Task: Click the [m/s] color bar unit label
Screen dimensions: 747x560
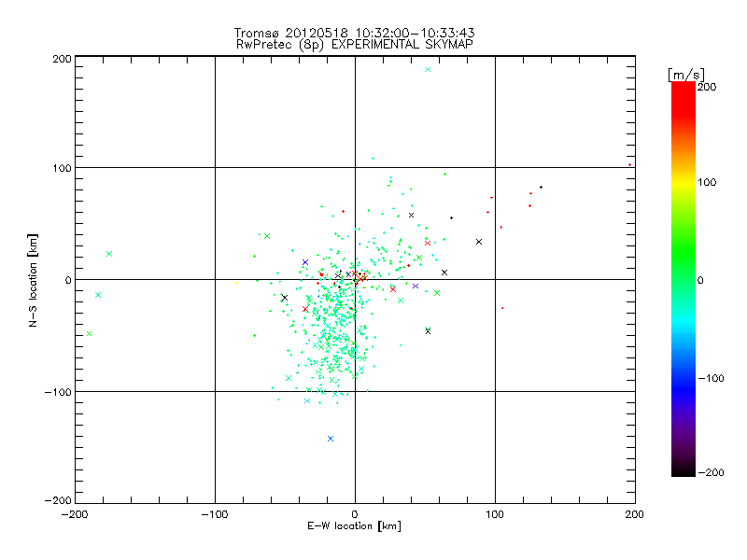Action: [x=686, y=75]
